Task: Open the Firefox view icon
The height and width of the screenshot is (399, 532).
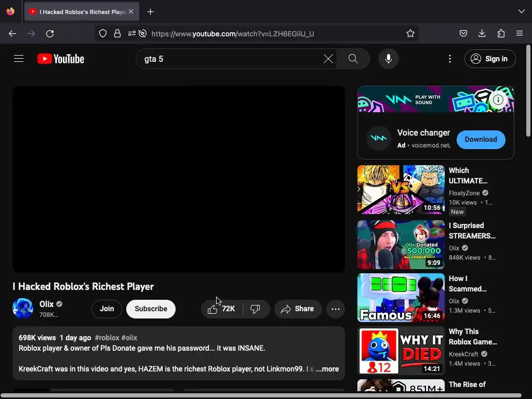Action: [10, 11]
